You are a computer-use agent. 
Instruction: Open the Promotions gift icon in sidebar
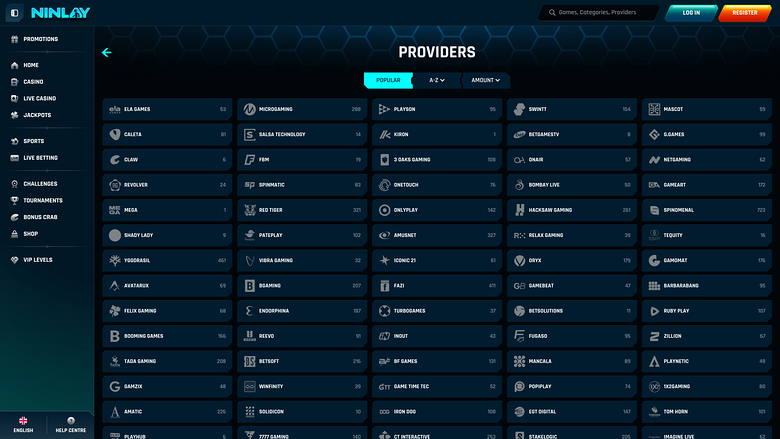pyautogui.click(x=14, y=39)
